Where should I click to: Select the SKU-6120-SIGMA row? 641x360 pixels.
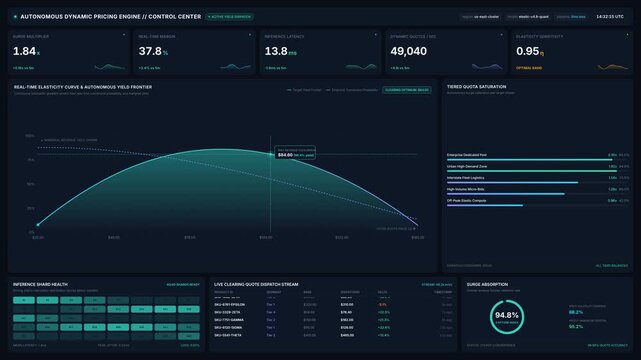click(333, 327)
